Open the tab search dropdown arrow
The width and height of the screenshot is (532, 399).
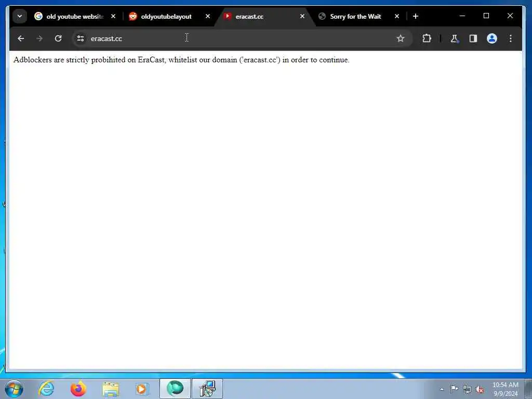[x=20, y=16]
